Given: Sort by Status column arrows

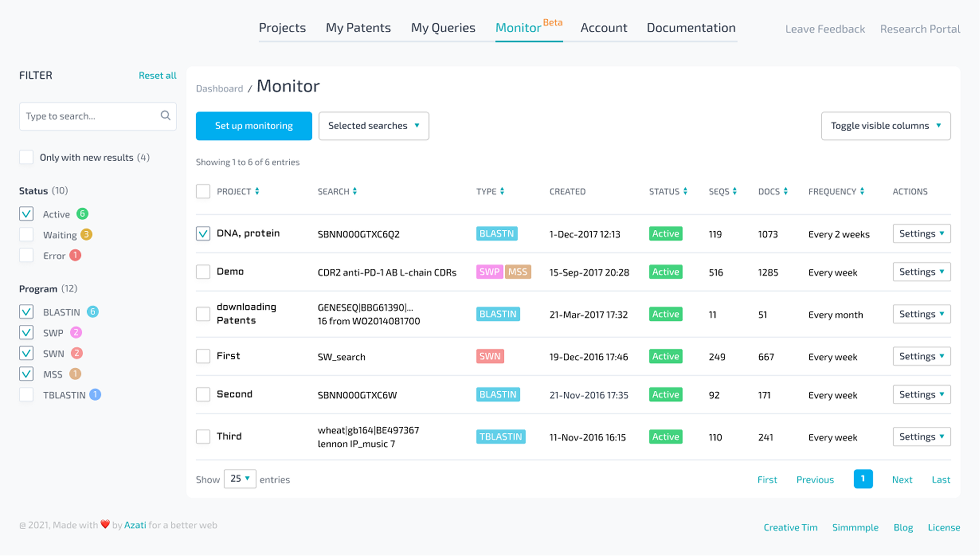Looking at the screenshot, I should 685,191.
